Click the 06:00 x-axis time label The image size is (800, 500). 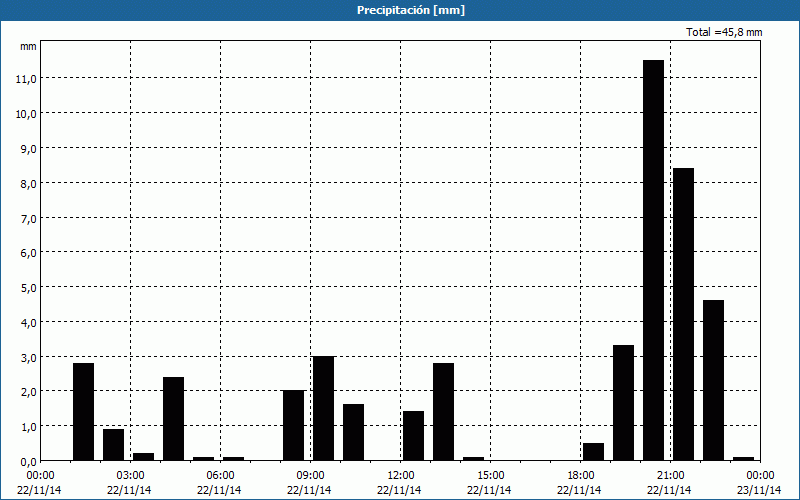coord(220,476)
